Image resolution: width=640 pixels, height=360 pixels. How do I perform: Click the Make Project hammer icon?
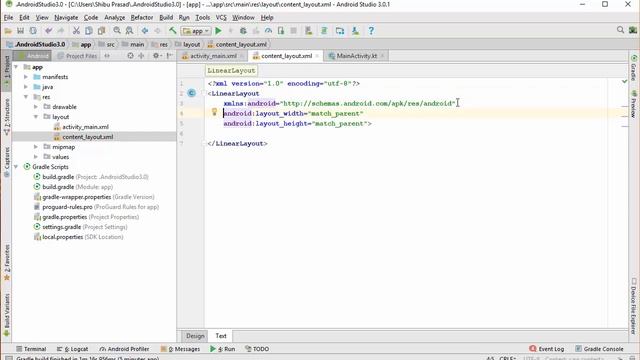point(173,31)
